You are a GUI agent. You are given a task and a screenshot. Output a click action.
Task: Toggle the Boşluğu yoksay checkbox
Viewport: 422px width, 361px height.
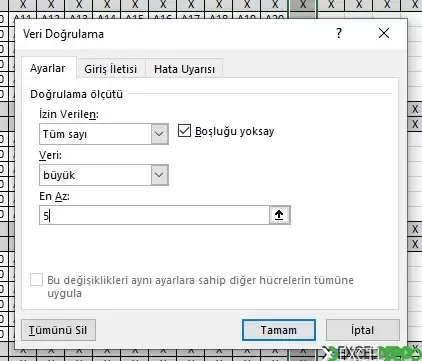click(184, 131)
